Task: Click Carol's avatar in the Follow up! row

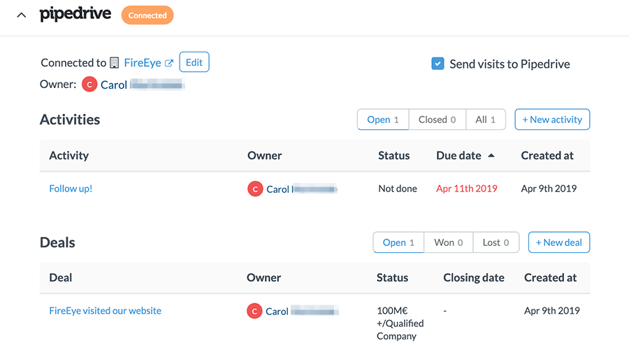Action: 255,189
